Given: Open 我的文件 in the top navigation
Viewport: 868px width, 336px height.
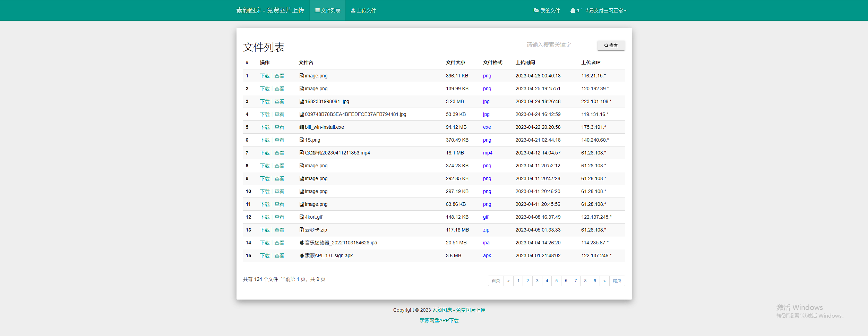Looking at the screenshot, I should [547, 11].
